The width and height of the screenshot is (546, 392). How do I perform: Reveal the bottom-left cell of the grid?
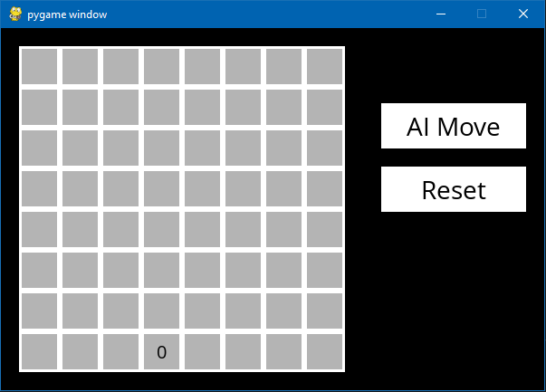pyautogui.click(x=39, y=351)
